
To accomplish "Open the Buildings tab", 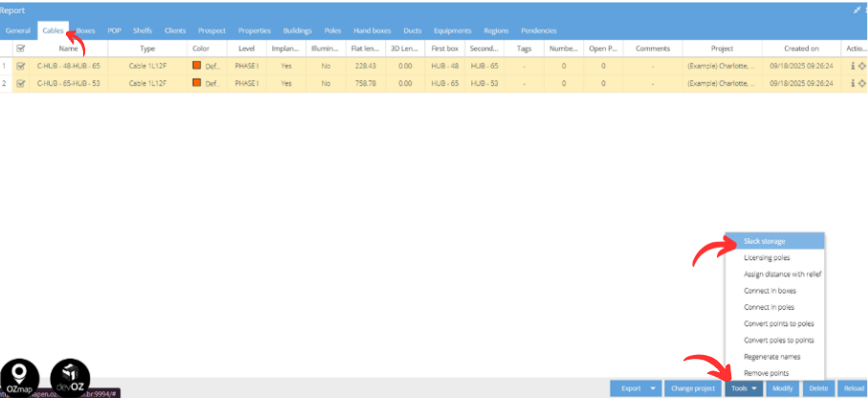I will (x=297, y=31).
